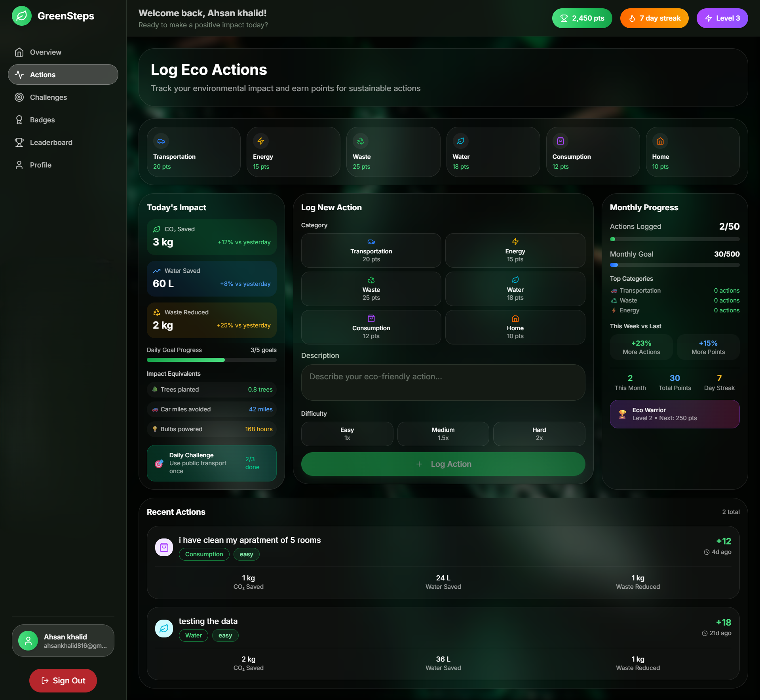This screenshot has width=760, height=700.
Task: Click the Waste recycle icon in top row
Action: coord(361,141)
